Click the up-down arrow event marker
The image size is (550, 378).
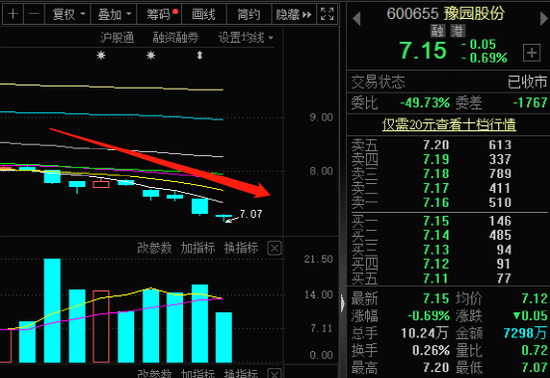click(200, 55)
